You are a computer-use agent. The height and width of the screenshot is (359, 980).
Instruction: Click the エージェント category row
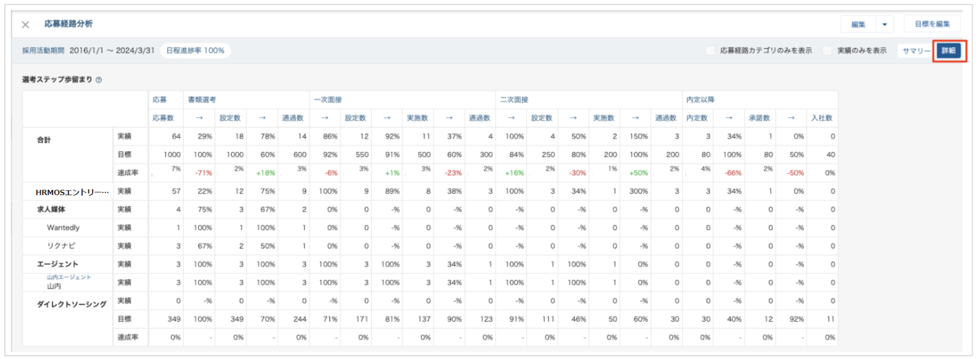[x=58, y=264]
